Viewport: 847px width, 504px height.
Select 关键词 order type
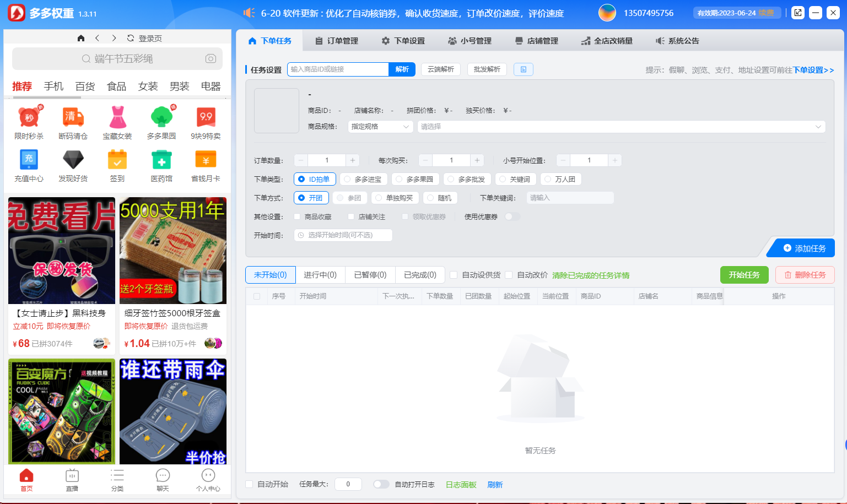516,179
